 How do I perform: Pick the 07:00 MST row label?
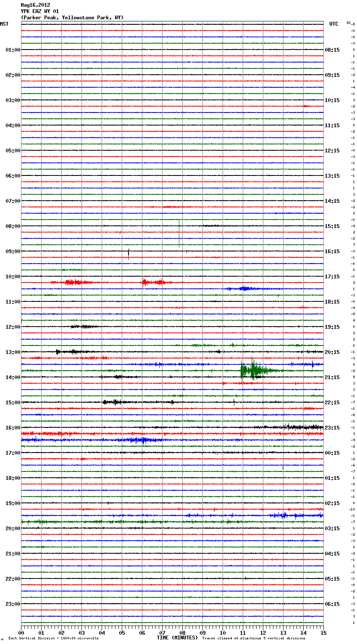[13, 201]
